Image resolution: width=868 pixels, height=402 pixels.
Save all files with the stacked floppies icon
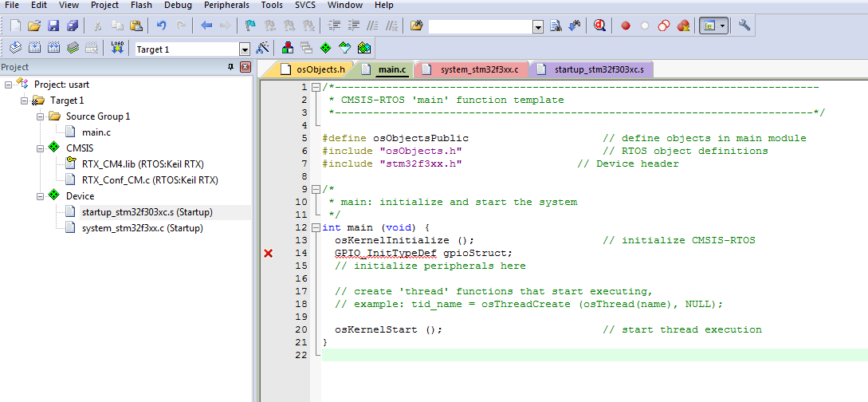[x=72, y=26]
